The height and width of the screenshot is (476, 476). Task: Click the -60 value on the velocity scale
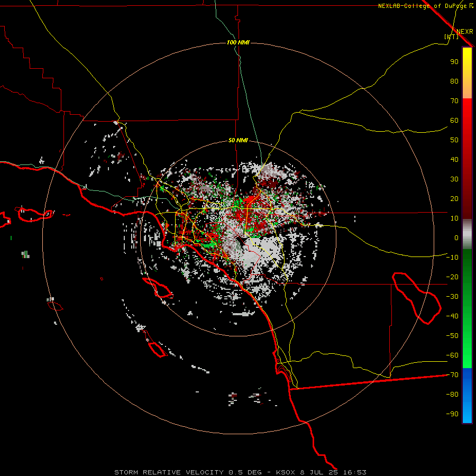coord(452,355)
